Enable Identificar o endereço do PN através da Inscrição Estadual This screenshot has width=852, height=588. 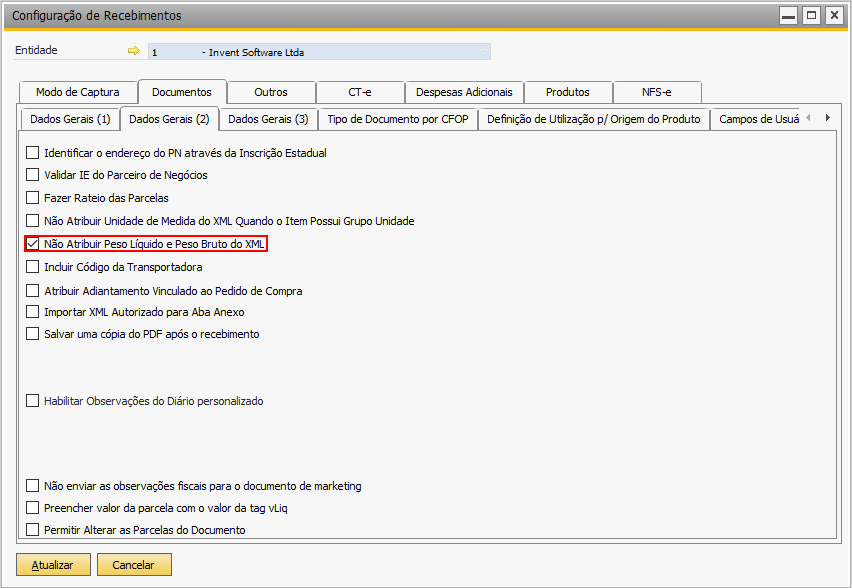[33, 153]
